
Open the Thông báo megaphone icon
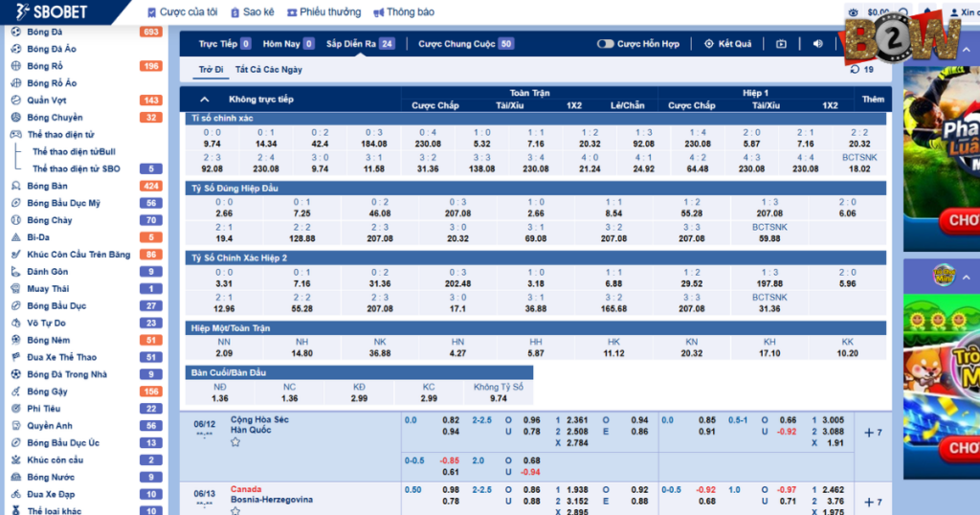click(378, 11)
